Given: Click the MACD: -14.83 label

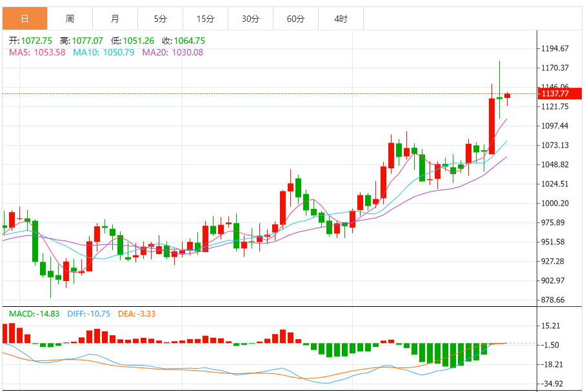Looking at the screenshot, I should [x=34, y=314].
